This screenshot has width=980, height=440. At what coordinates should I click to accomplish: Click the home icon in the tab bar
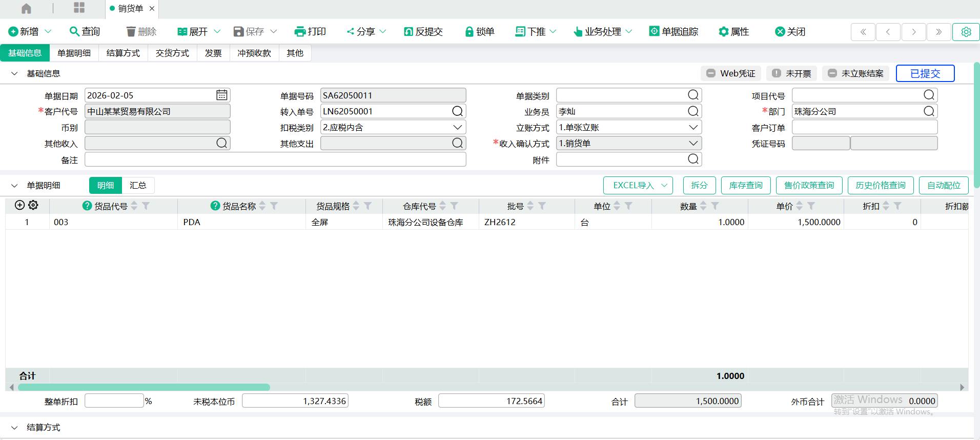pos(26,9)
